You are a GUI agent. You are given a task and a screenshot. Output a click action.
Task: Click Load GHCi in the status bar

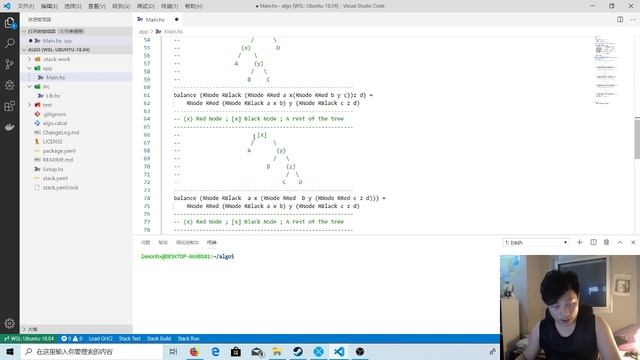(x=100, y=338)
